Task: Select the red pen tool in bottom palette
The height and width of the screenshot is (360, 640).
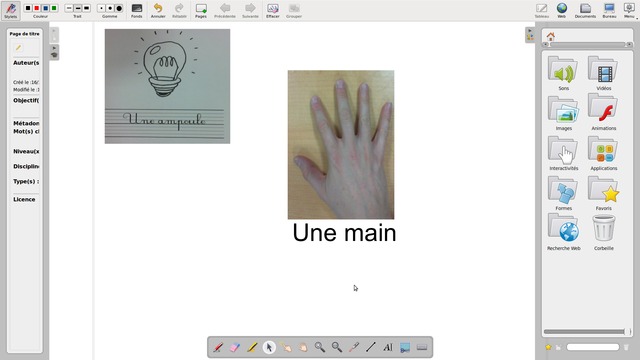Action: [x=218, y=347]
